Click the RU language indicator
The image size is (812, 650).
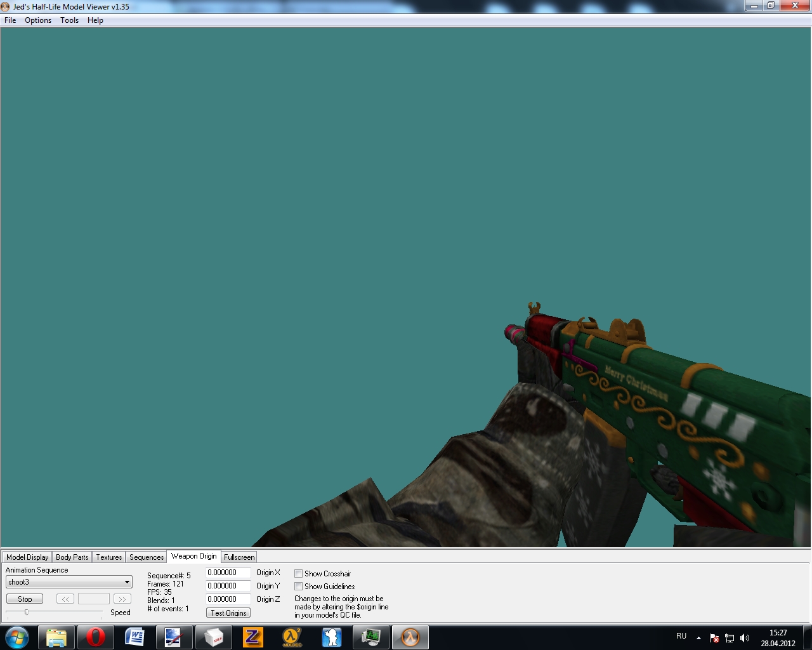[x=681, y=636]
